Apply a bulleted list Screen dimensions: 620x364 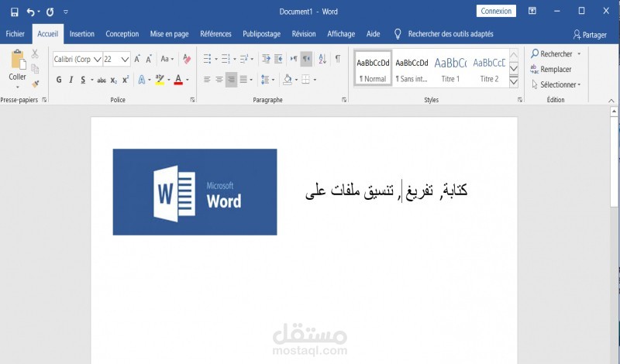tap(208, 59)
